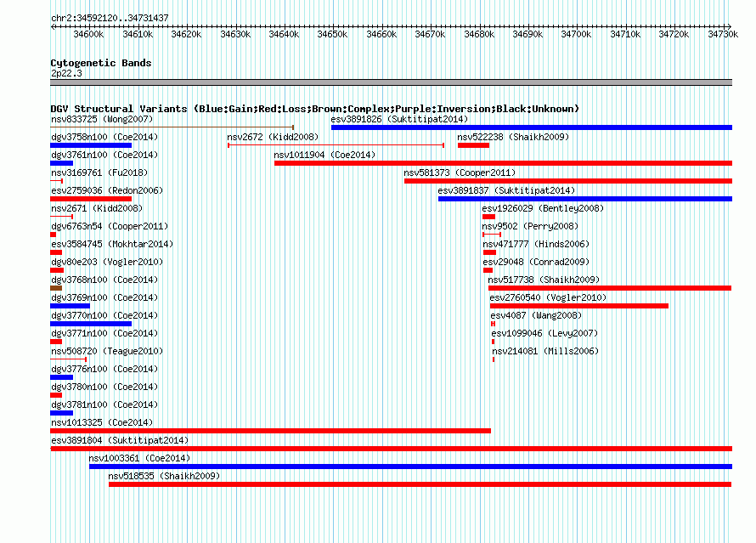Open dgv3761n100 (Coe2014) variant entry
The image size is (756, 543).
tap(104, 155)
